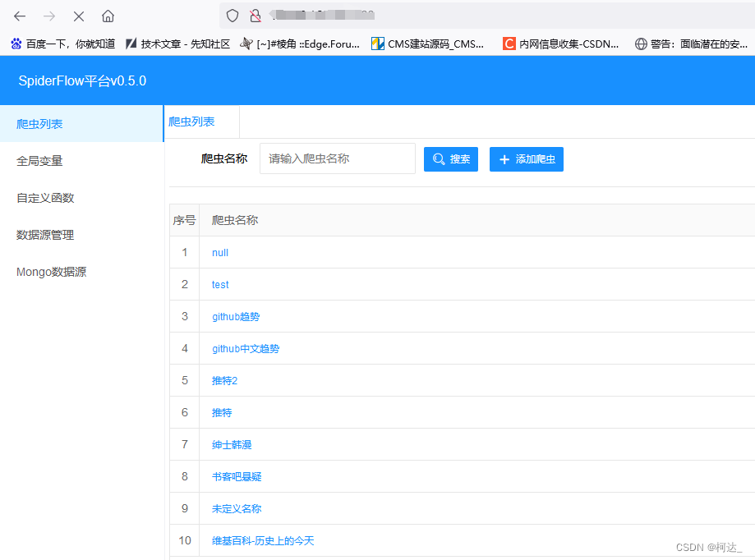
Task: Select 全局变量 in the sidebar
Action: tap(39, 161)
